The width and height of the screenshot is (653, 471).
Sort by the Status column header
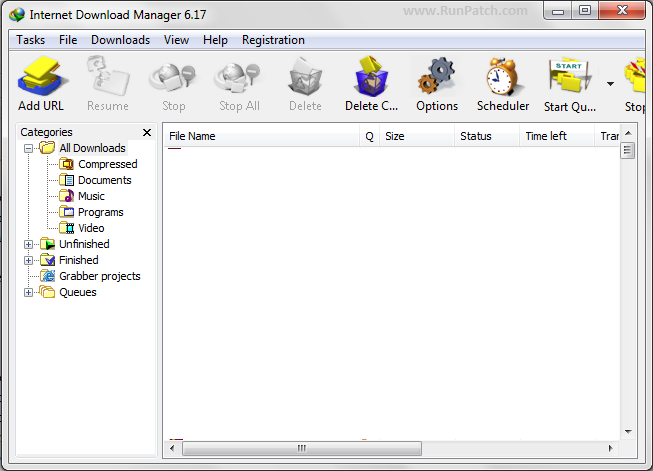tap(487, 136)
